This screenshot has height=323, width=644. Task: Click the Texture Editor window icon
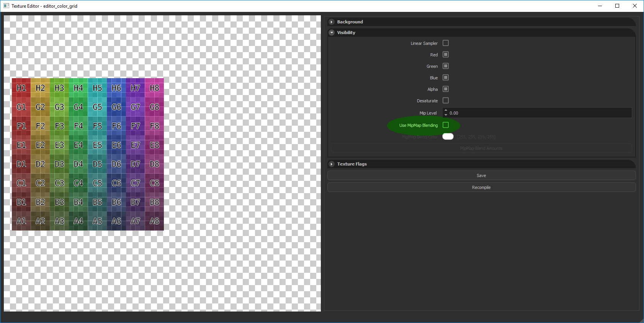(x=6, y=6)
